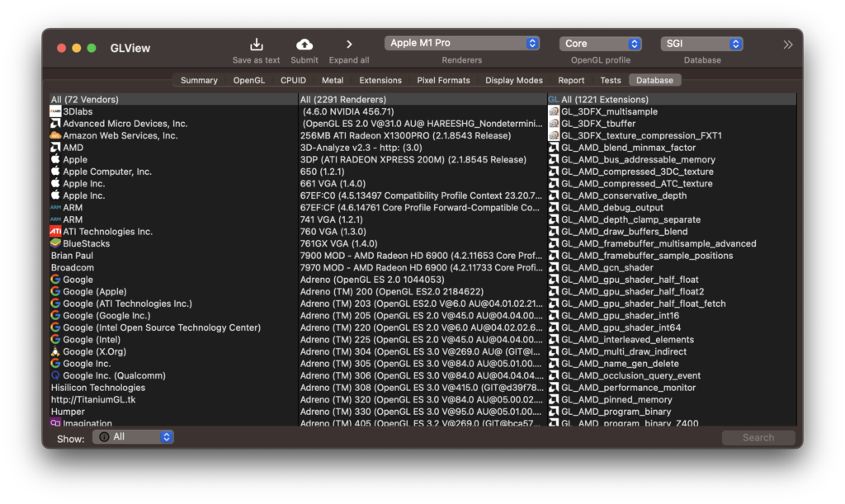Select GL_AMD_occlusion_query_event extension
The image size is (845, 504).
click(x=672, y=375)
